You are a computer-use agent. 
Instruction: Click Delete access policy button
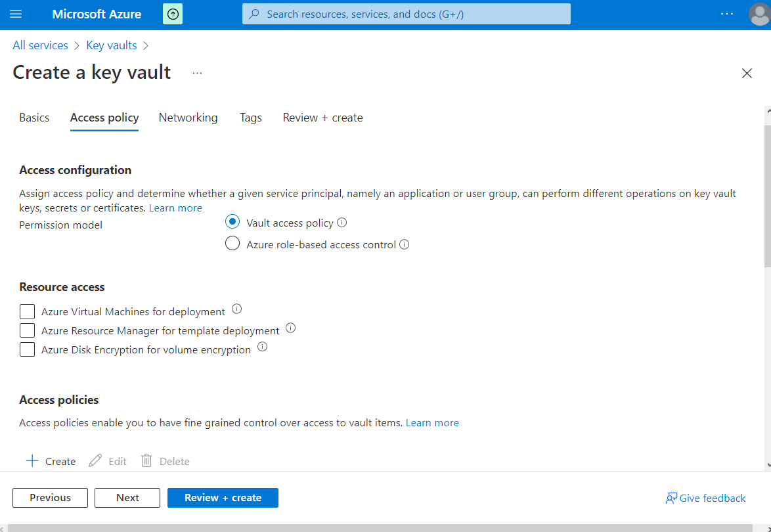(165, 461)
